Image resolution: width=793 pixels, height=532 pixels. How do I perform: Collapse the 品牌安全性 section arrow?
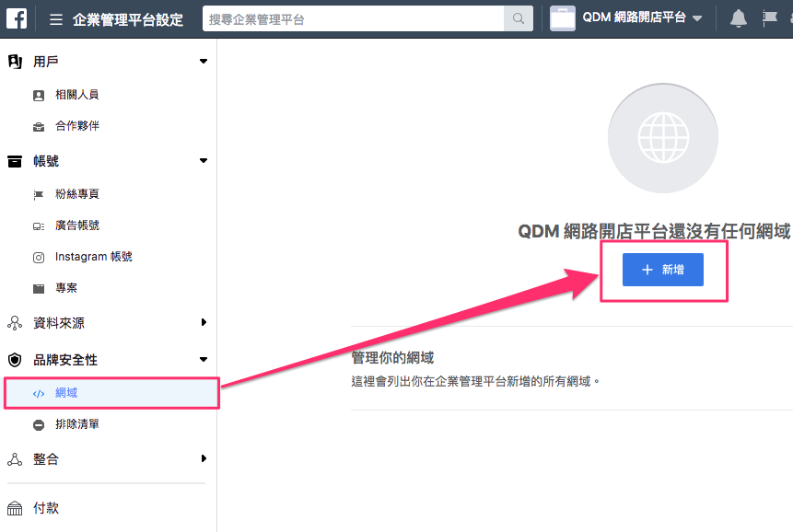tap(204, 360)
